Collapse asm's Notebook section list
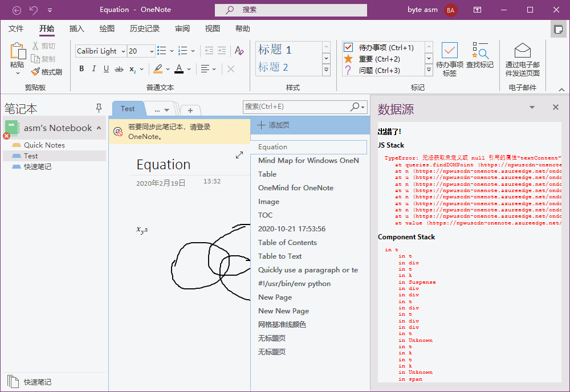The image size is (570, 392). (x=99, y=128)
